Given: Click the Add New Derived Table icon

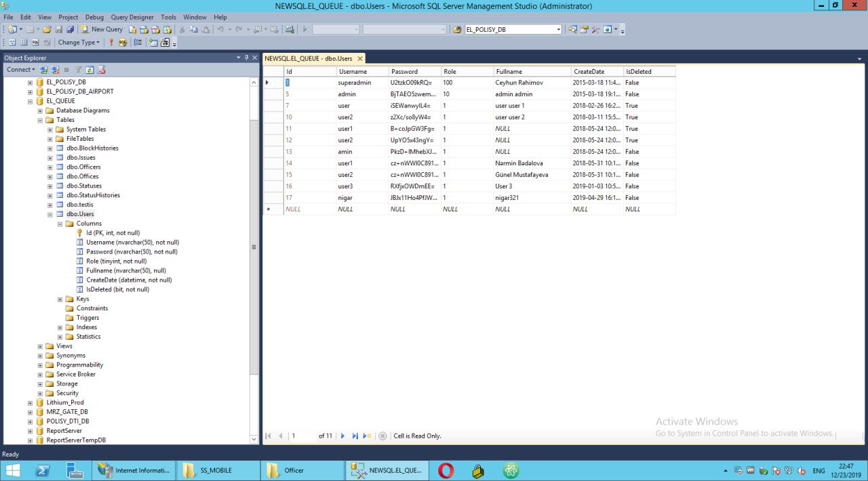Looking at the screenshot, I should (x=165, y=42).
